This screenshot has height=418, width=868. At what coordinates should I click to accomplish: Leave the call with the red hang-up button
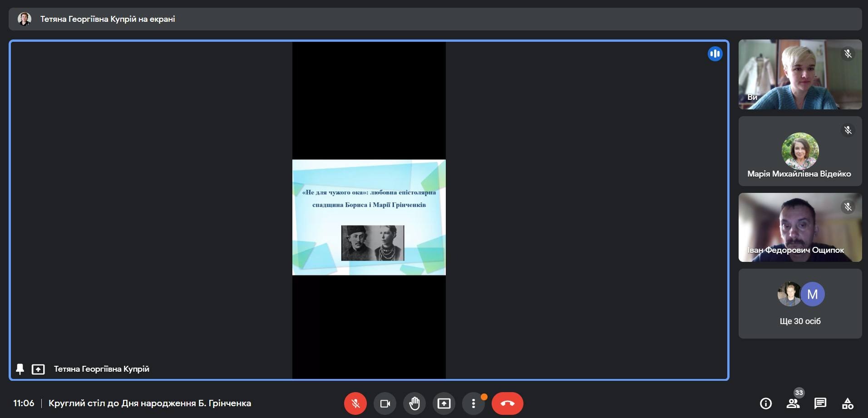click(x=507, y=403)
